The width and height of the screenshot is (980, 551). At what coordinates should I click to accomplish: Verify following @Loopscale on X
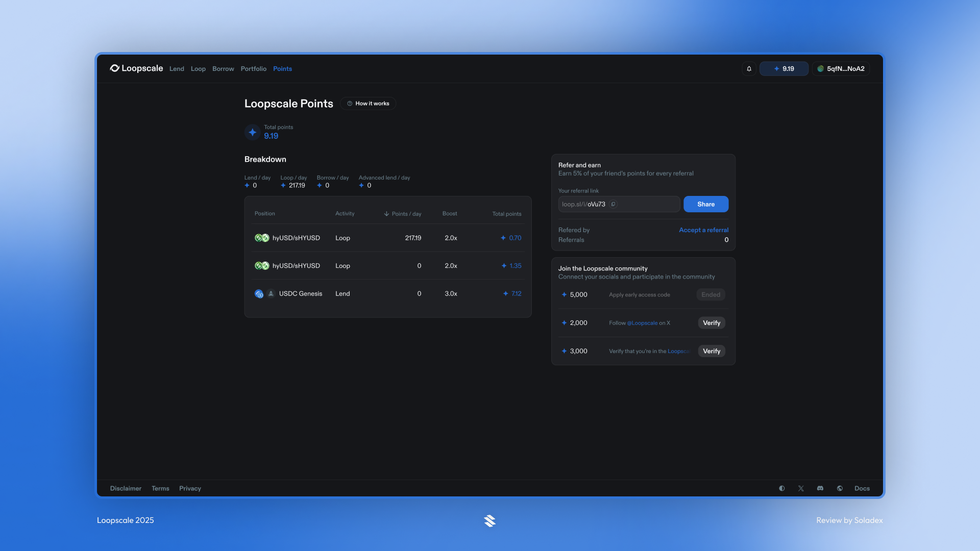[x=711, y=323]
